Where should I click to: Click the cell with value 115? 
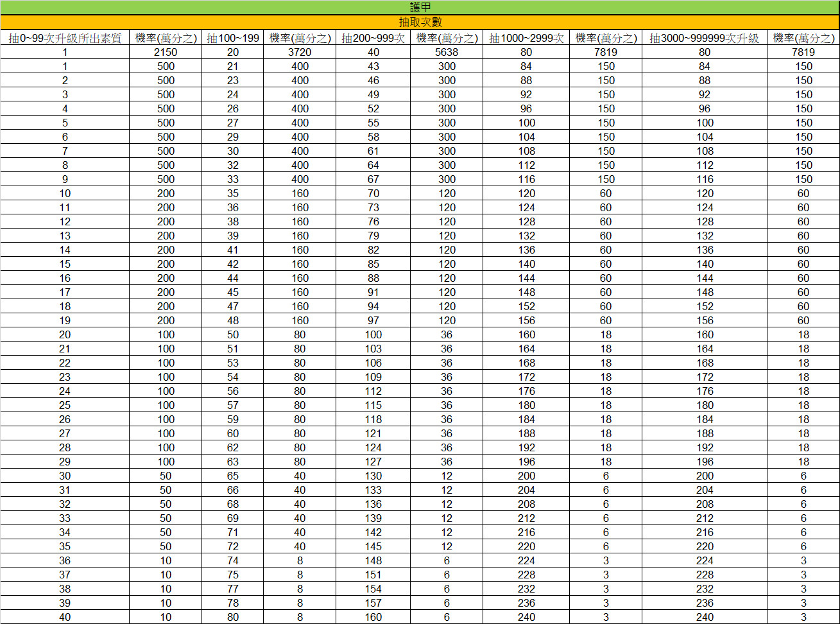pos(373,405)
